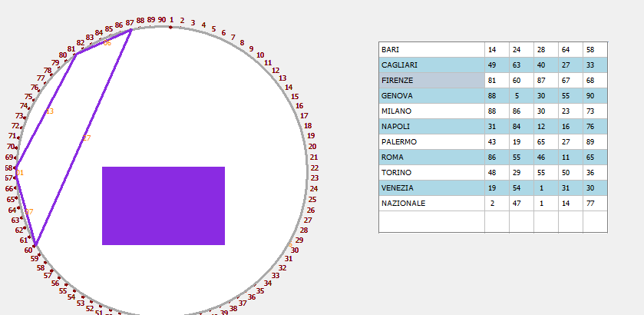Click orange distance label 07 on the chord
The height and width of the screenshot is (315, 644).
tap(28, 212)
